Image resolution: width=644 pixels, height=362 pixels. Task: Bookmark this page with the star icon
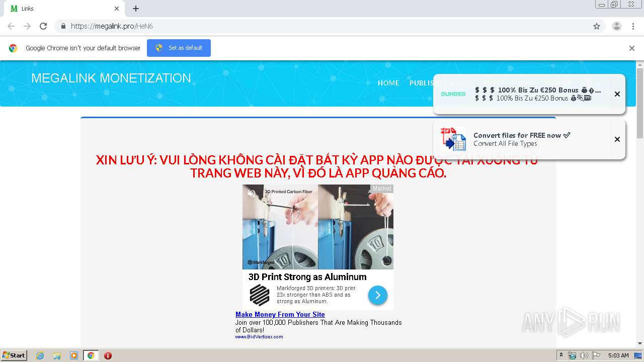(x=597, y=26)
